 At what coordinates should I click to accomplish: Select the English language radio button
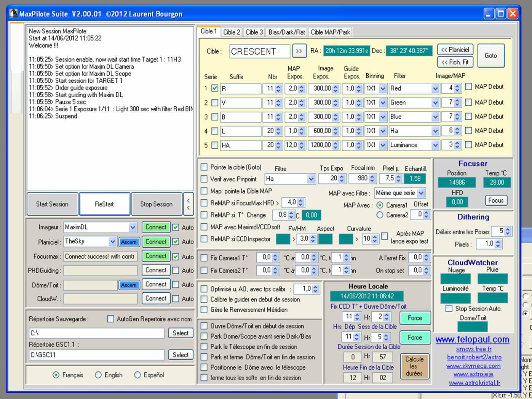pos(98,375)
